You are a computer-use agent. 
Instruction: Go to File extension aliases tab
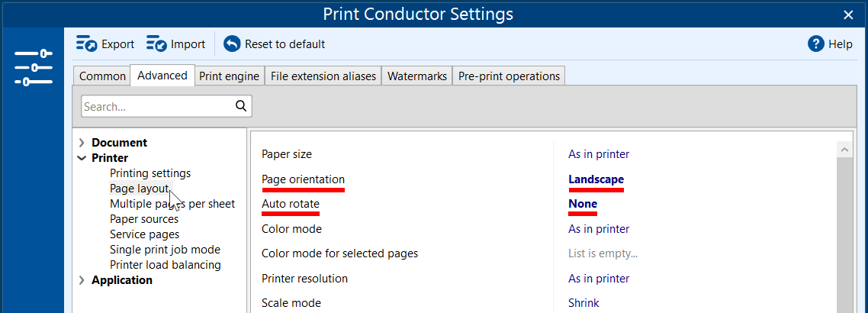[323, 76]
